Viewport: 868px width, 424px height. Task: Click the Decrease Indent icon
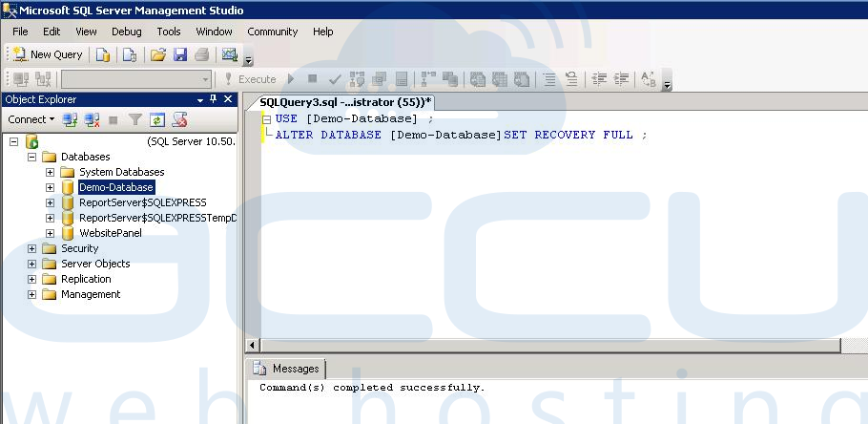pos(599,79)
